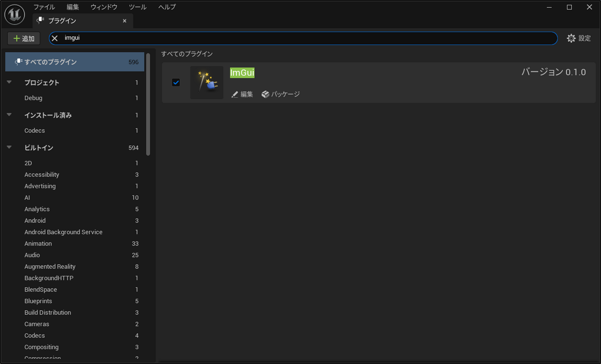Open the ツール menu
The width and height of the screenshot is (601, 364).
137,7
